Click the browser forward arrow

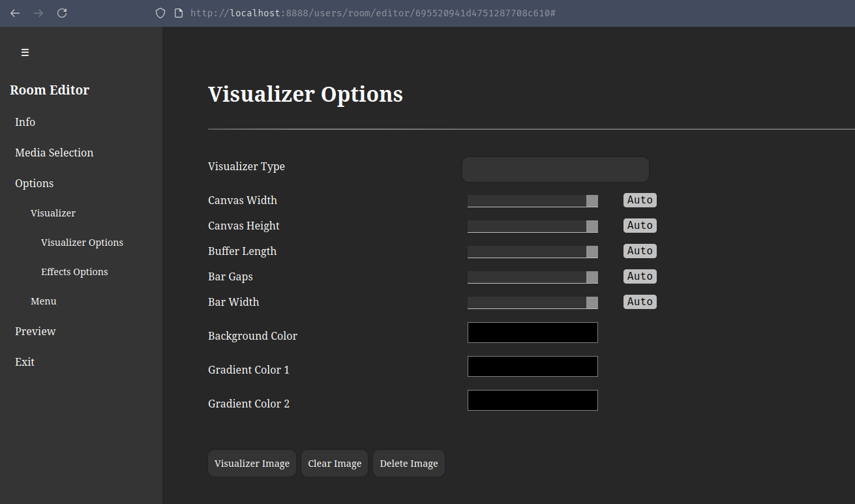tap(38, 12)
